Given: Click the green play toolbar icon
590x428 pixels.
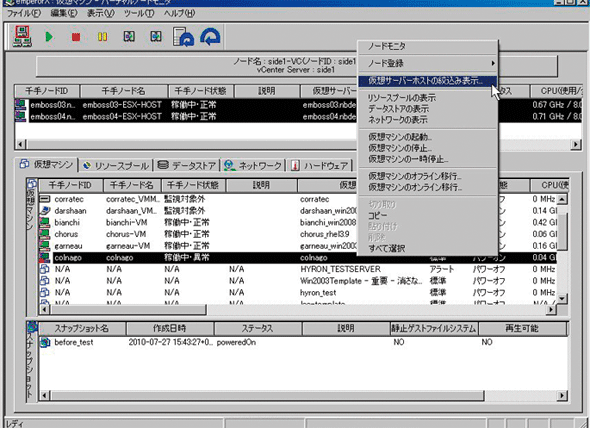Looking at the screenshot, I should (49, 37).
